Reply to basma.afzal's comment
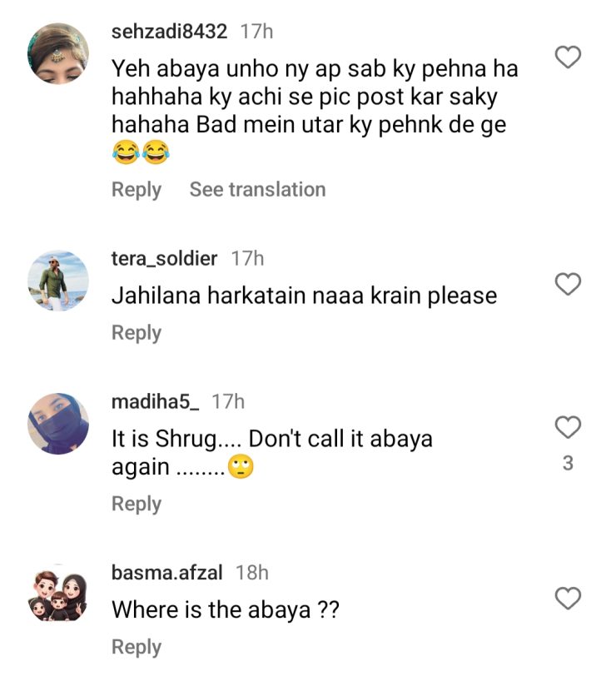Screen dimensions: 616x681 137,647
